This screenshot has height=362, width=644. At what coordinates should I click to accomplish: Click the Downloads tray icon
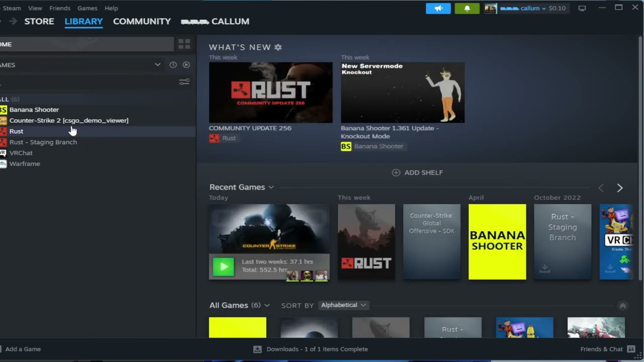[x=257, y=349]
